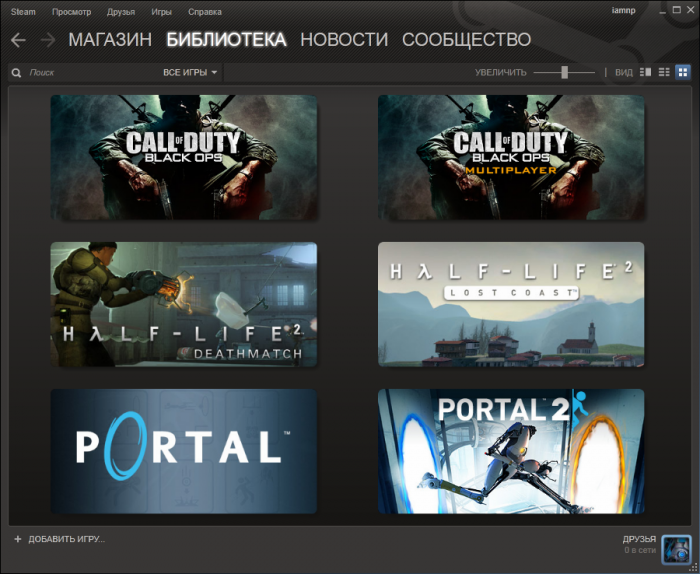The image size is (700, 574).
Task: Open the СООБЩЕСТВО tab
Action: coord(467,40)
